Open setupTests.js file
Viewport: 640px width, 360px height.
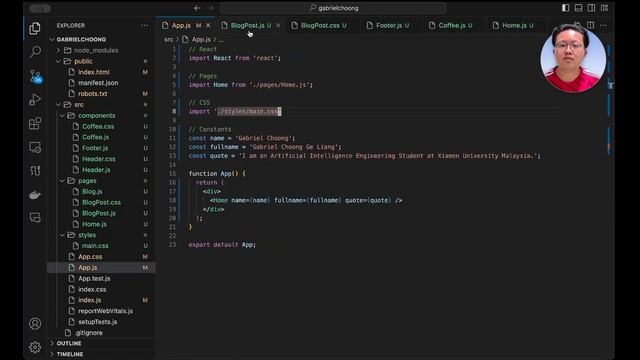(98, 322)
